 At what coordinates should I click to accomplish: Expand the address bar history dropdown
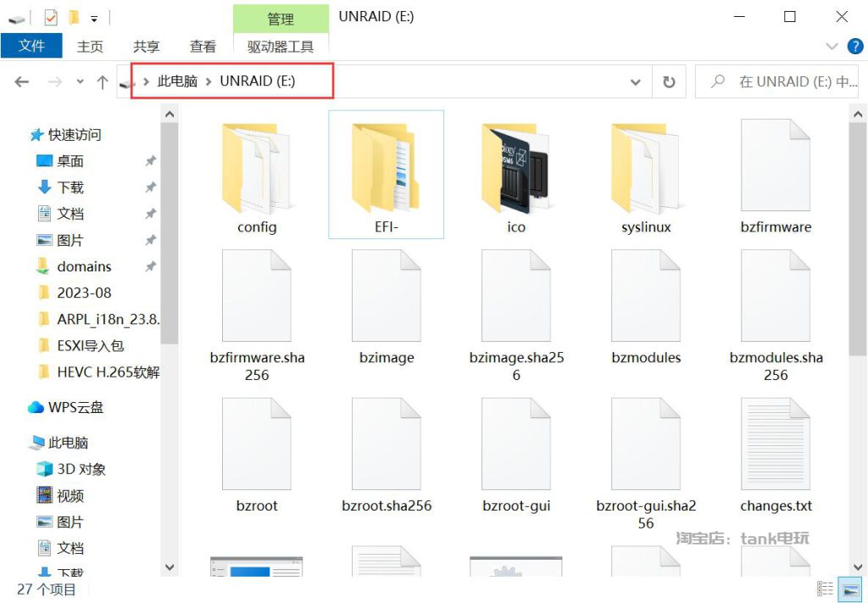pos(635,81)
